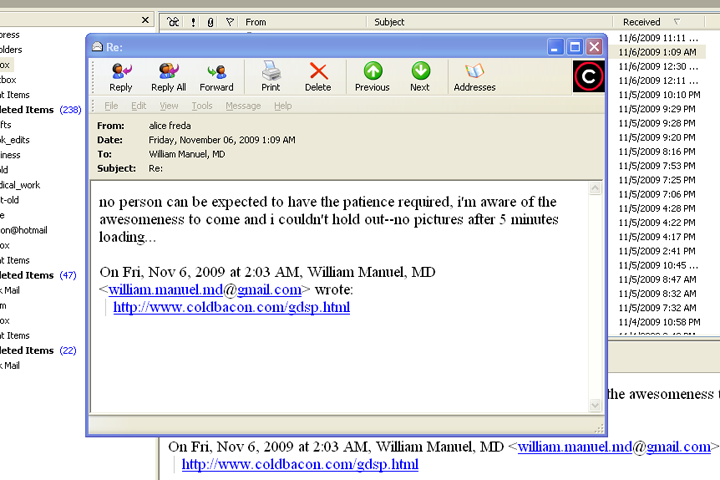Open the Tools menu in message window
Viewport: 720px width, 480px height.
(x=202, y=106)
